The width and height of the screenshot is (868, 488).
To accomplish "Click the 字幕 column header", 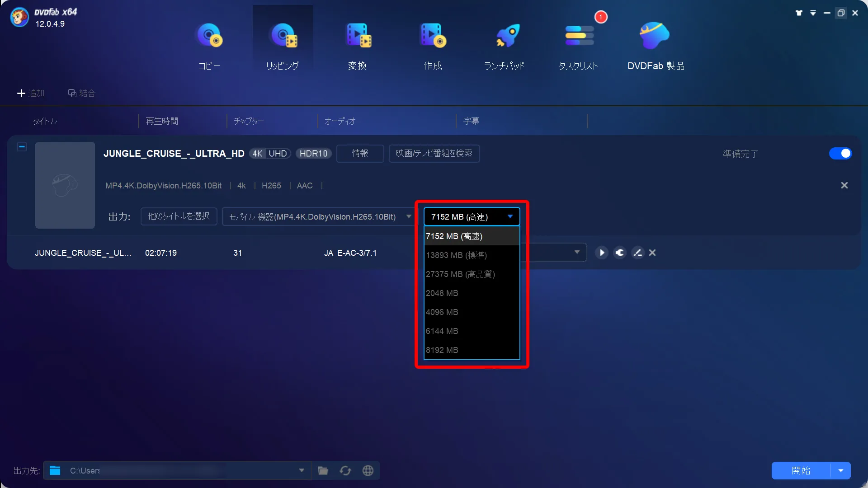I will pos(471,121).
